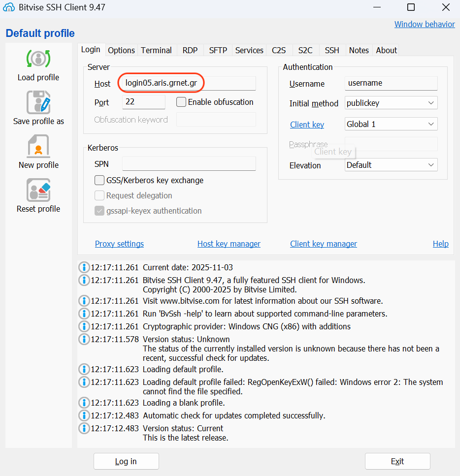The height and width of the screenshot is (476, 460).
Task: Click info icon beside Loading a blank profile
Action: (x=84, y=403)
